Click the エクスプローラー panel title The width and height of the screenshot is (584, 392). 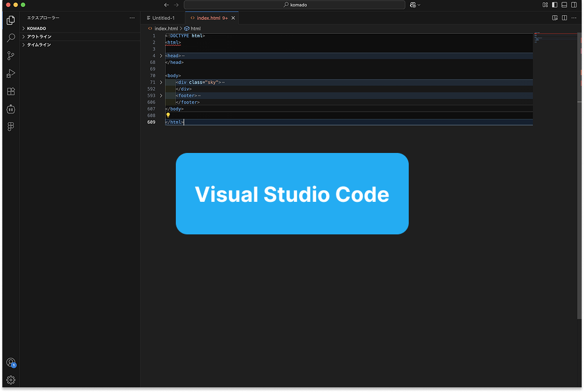click(43, 18)
